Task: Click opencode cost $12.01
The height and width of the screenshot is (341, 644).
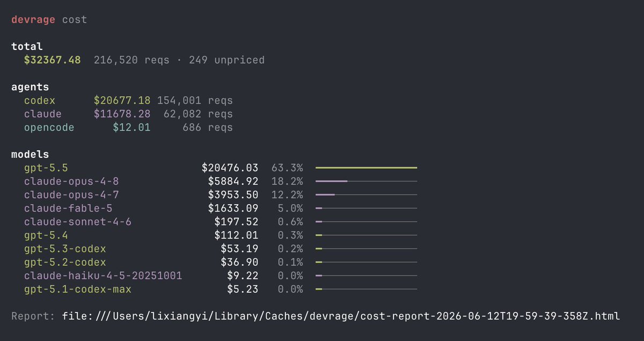Action: 131,127
